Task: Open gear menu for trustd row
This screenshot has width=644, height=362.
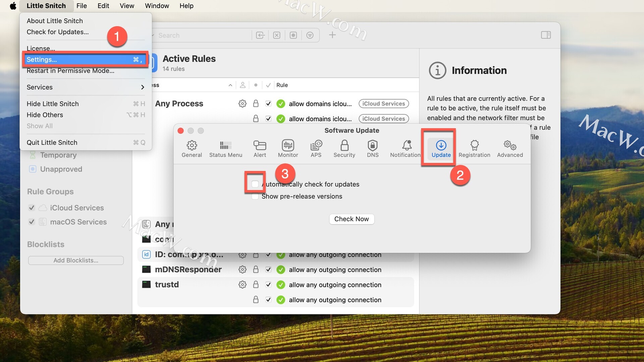Action: click(243, 285)
